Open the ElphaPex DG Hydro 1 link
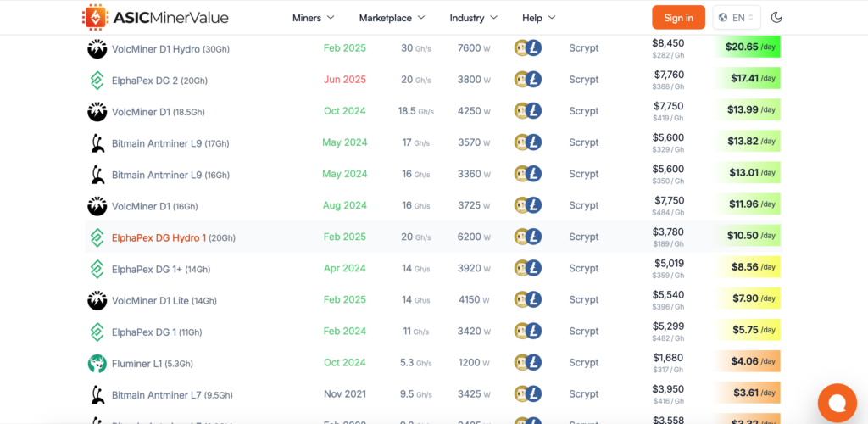Screen dimensions: 868x424 tap(159, 237)
